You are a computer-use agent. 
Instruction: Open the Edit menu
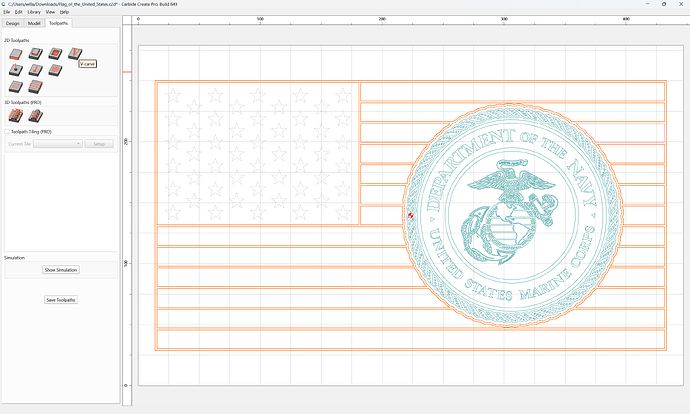click(x=18, y=12)
